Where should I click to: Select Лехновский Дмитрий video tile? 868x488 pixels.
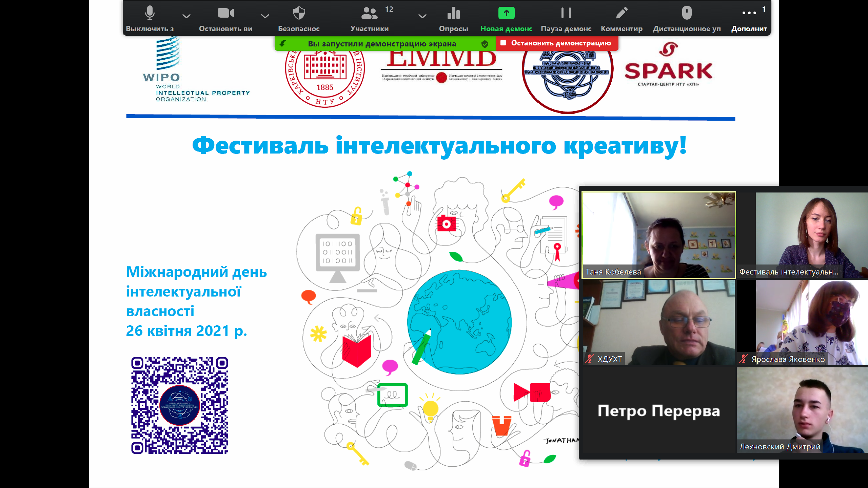tap(802, 410)
